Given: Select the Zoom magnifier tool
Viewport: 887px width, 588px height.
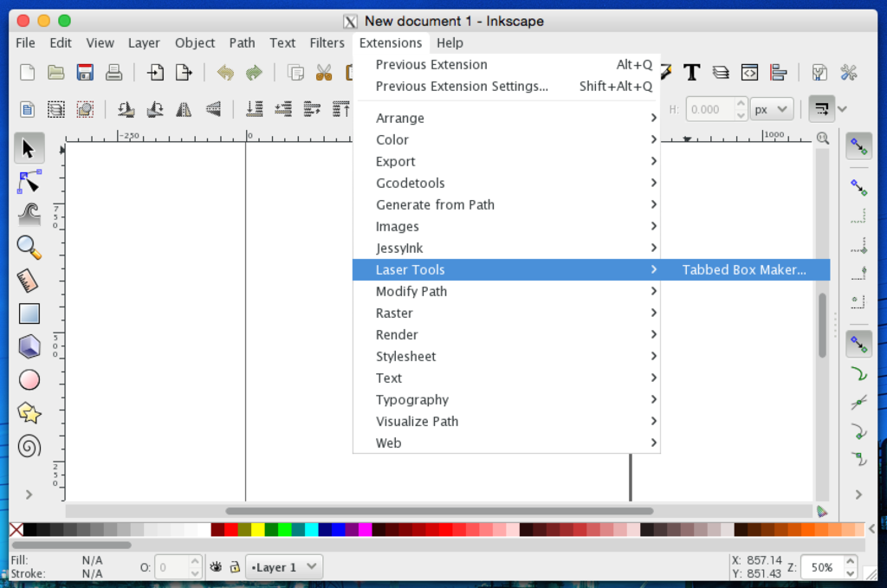Looking at the screenshot, I should point(29,248).
